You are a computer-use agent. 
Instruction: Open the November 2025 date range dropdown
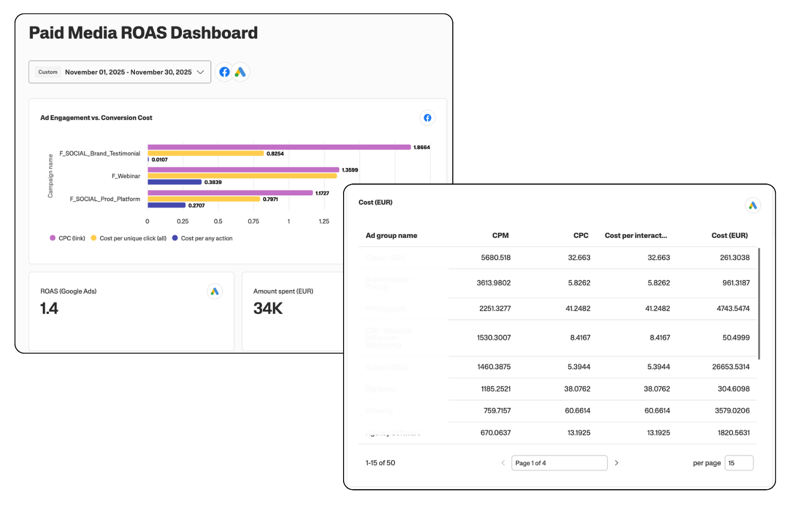point(128,72)
